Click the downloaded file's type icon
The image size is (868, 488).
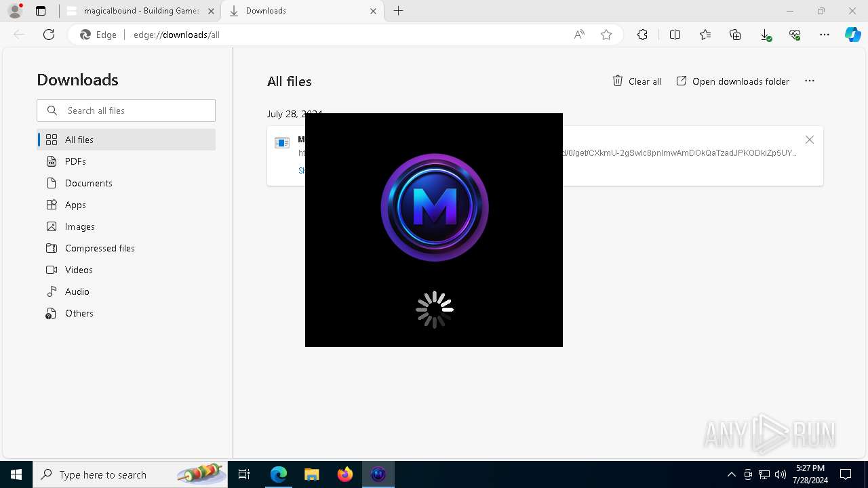[282, 142]
